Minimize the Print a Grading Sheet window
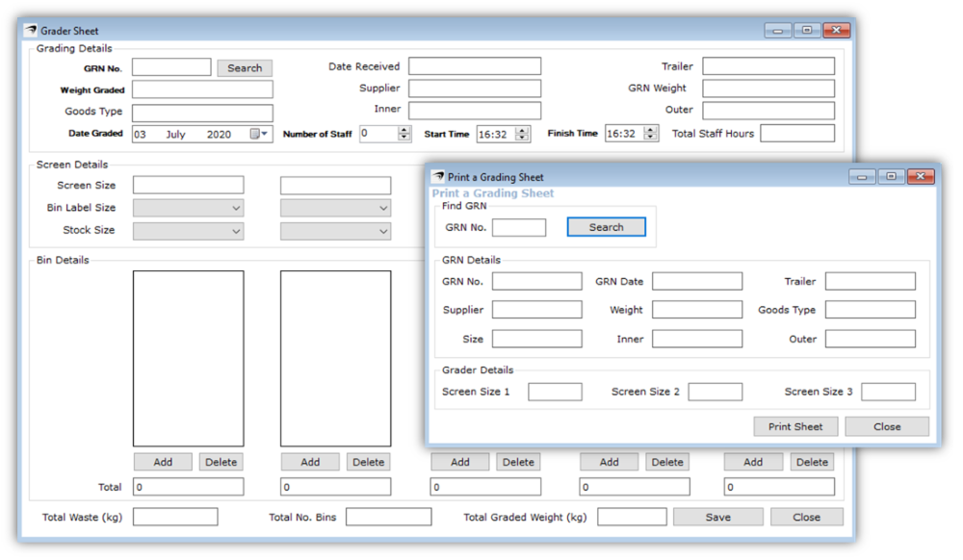Screen dimensions: 963x560 862,177
